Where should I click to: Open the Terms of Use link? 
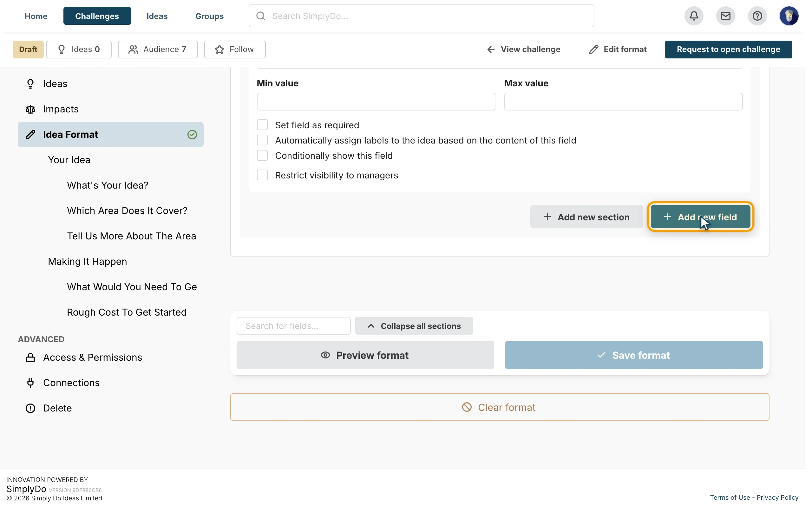[x=730, y=497]
